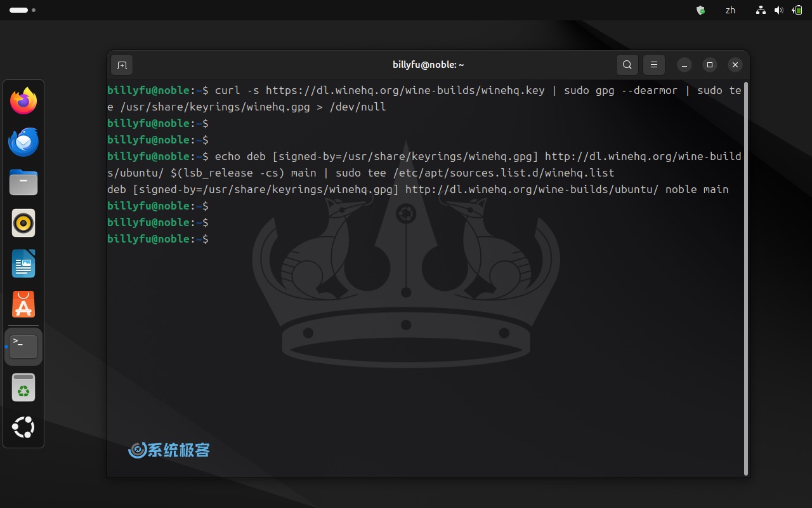Click '--dearmor' in the gpg command
The width and height of the screenshot is (812, 508).
pos(650,90)
